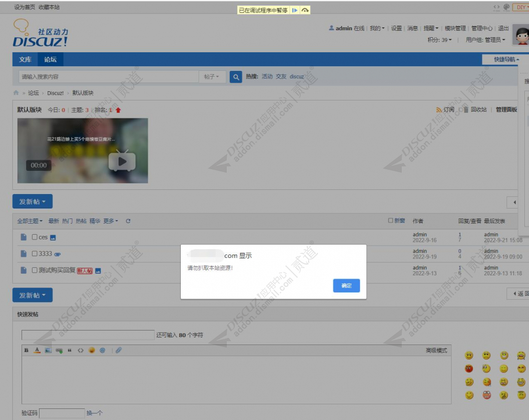Open the style palette icon
This screenshot has width=529, height=420.
506,7
